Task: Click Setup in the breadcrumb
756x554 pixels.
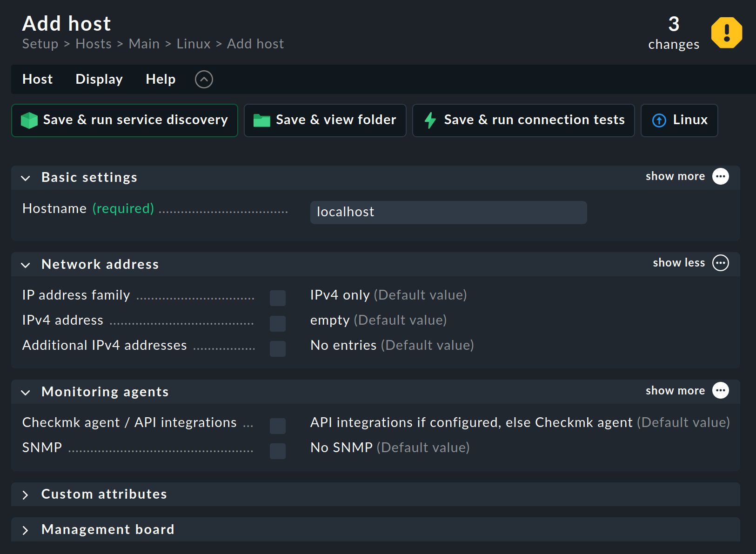Action: pos(40,44)
